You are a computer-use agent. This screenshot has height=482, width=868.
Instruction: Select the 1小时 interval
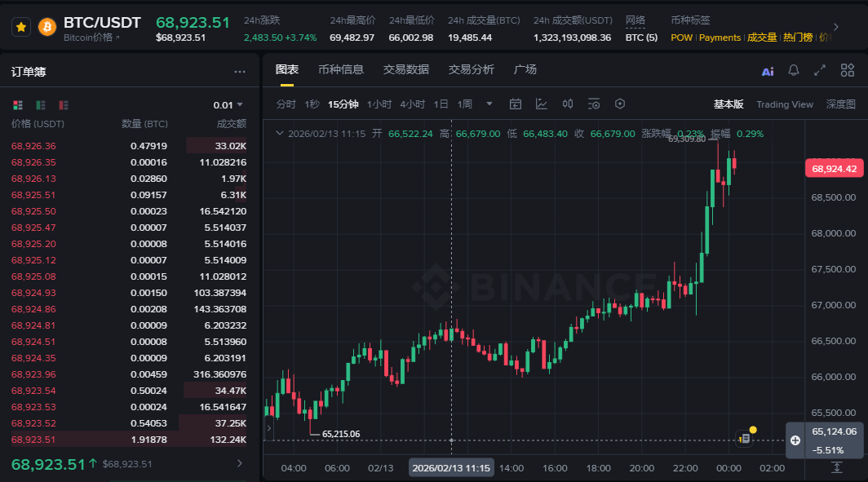379,104
